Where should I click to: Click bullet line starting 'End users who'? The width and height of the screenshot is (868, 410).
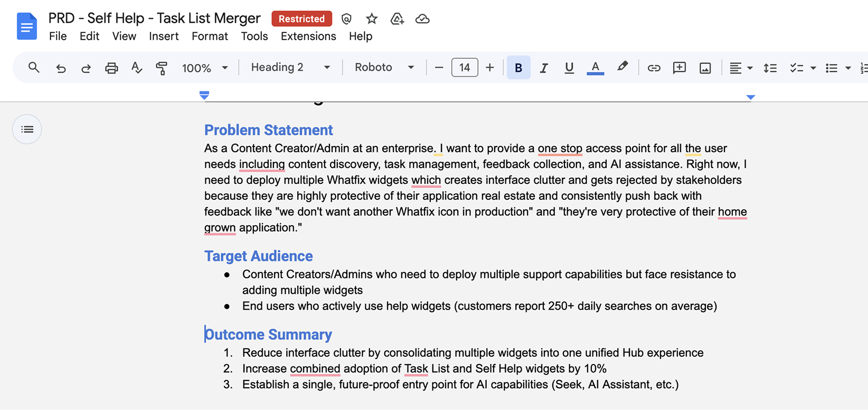pyautogui.click(x=479, y=306)
